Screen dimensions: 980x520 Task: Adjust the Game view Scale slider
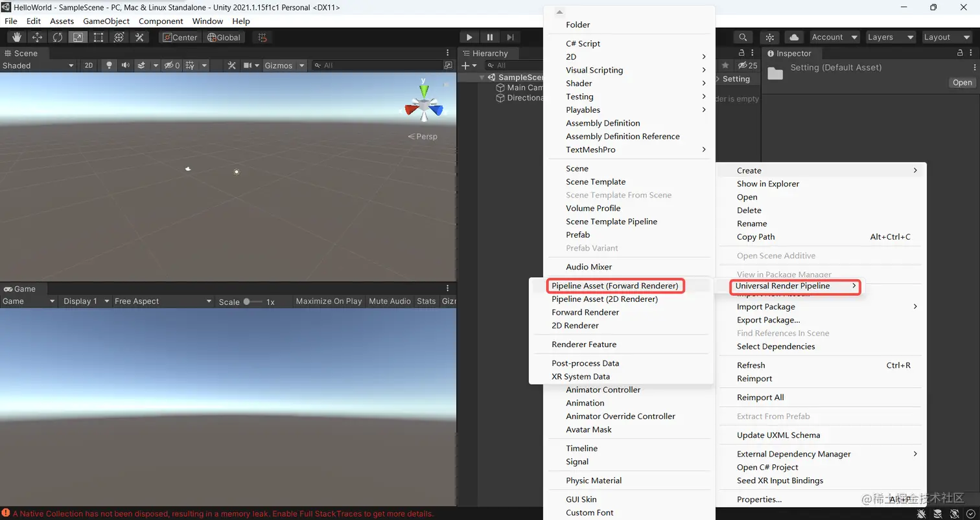[x=253, y=301]
